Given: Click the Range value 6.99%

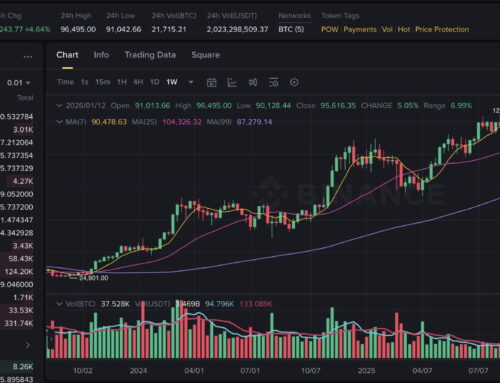Looking at the screenshot, I should 461,106.
